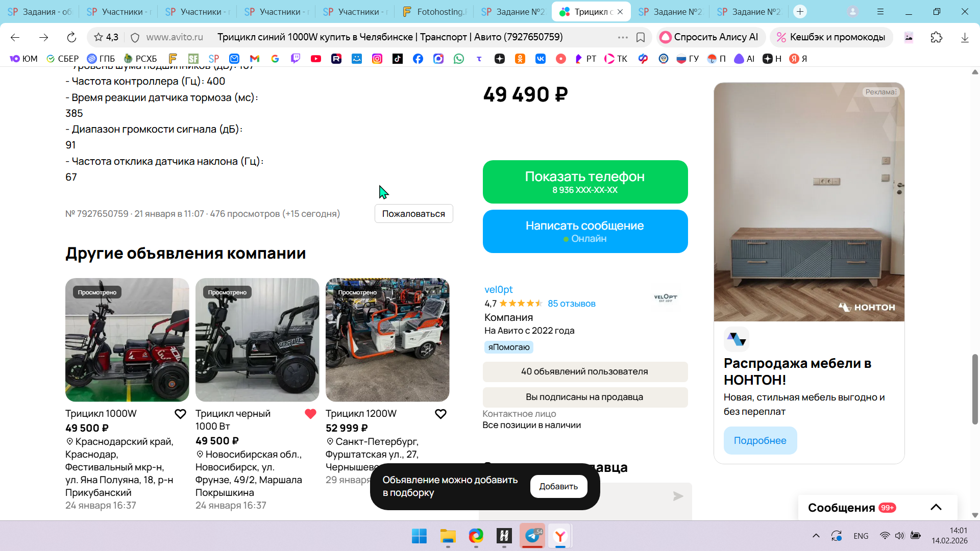Image resolution: width=980 pixels, height=551 pixels.
Task: Open three-dots menu in address bar
Action: (x=623, y=37)
